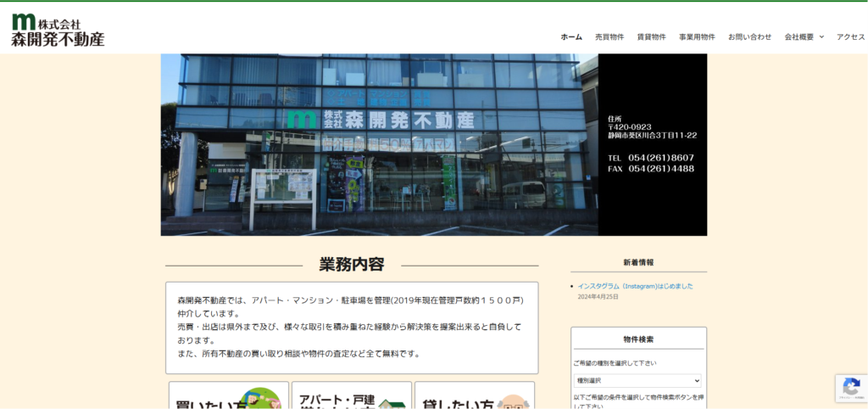The width and height of the screenshot is (868, 409).
Task: Click the 買いたい方 banner with family illustration
Action: click(x=228, y=397)
